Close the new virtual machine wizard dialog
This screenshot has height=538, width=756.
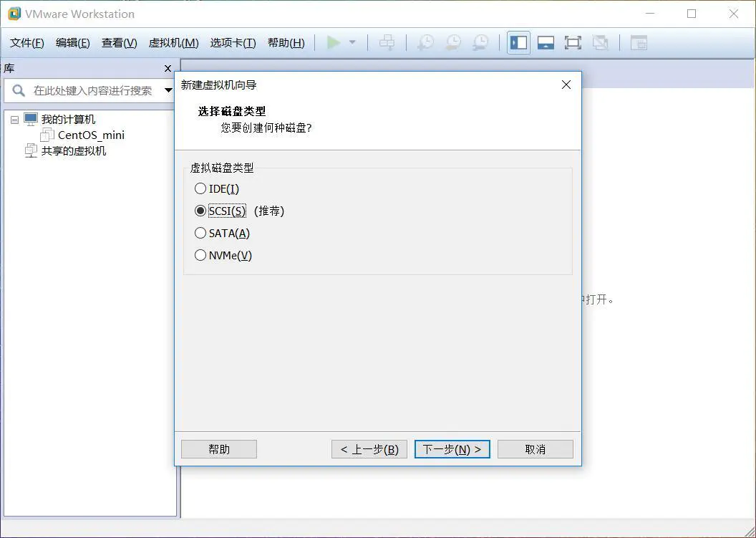point(566,85)
